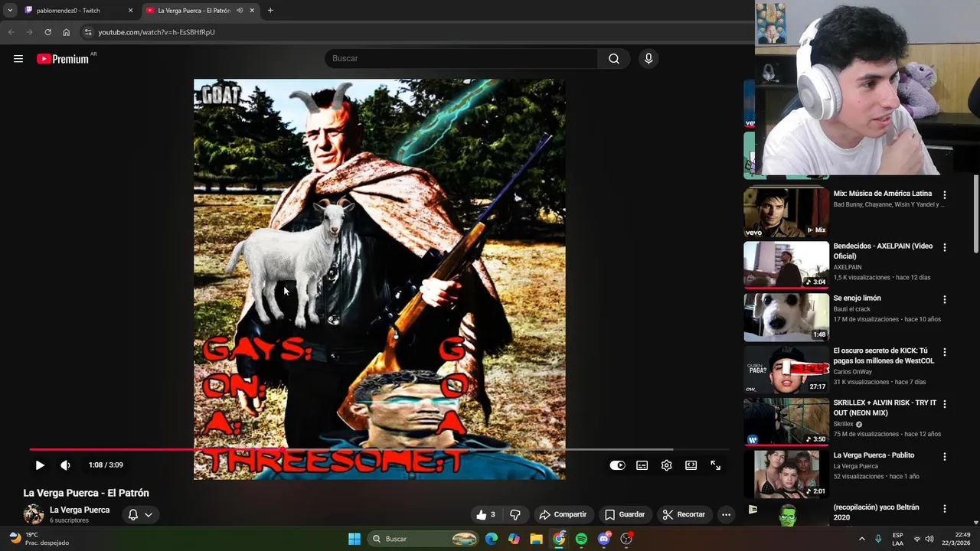Click the browser home button
The width and height of the screenshot is (980, 551).
pos(66,32)
